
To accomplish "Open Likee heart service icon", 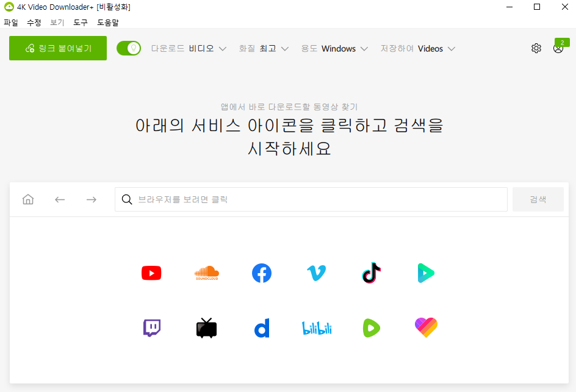I will [426, 327].
